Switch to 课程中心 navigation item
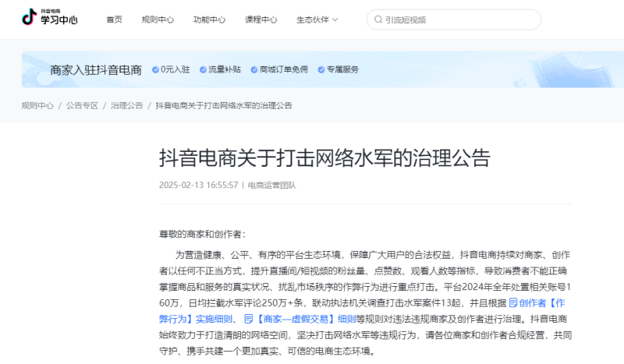Viewport: 624px width, 364px height. click(261, 19)
